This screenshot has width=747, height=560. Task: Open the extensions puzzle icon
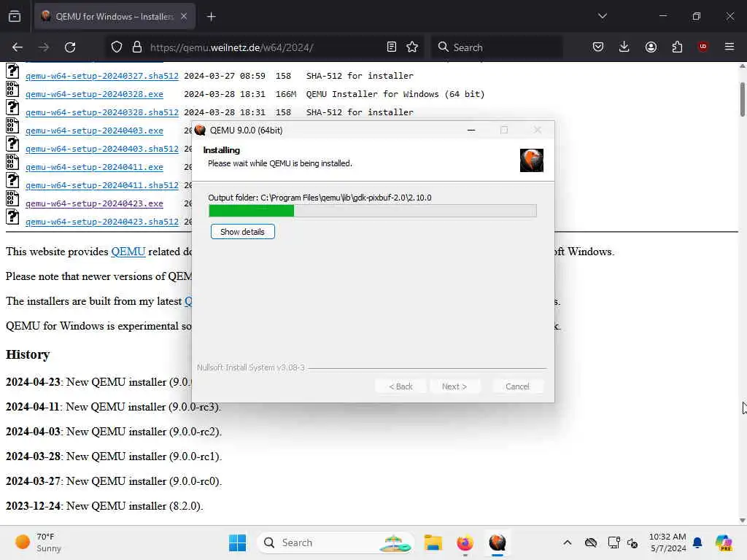677,47
